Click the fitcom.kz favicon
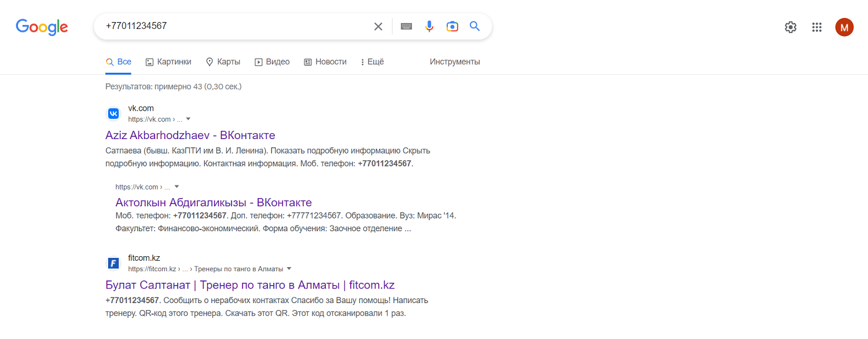This screenshot has height=339, width=868. pos(113,263)
